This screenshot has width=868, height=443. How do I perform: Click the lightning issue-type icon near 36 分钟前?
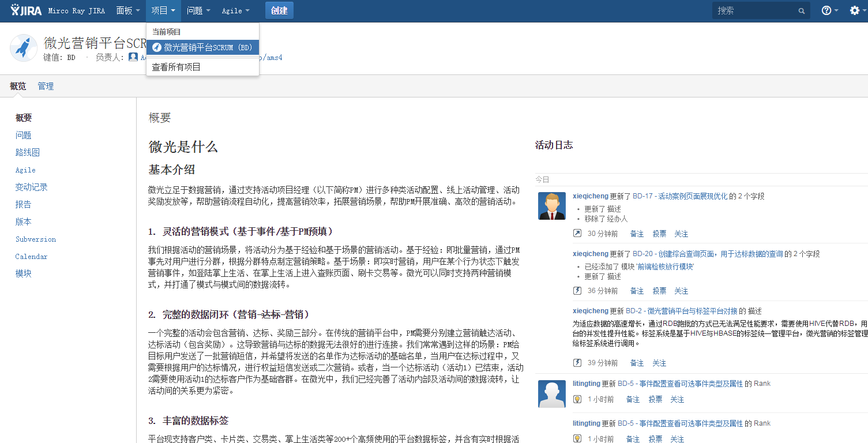[577, 290]
